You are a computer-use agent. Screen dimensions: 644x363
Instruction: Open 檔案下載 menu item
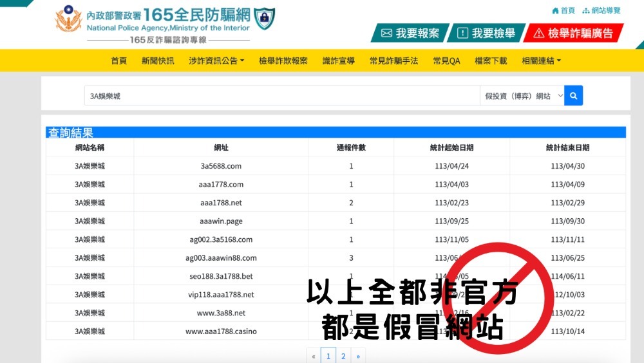[491, 60]
